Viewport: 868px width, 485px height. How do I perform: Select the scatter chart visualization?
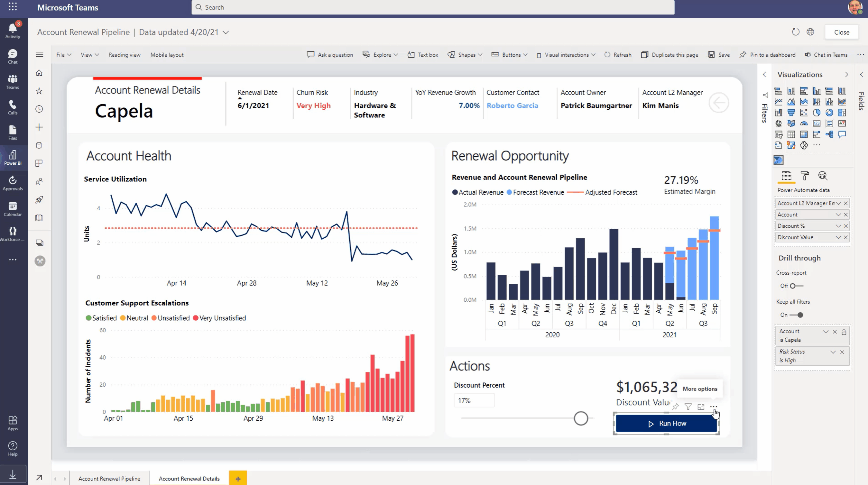[804, 113]
